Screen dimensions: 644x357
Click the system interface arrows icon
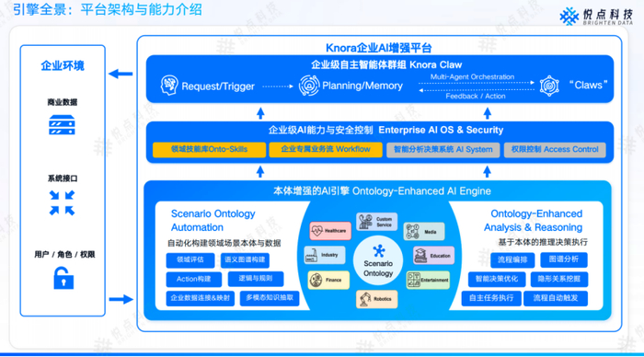[62, 202]
